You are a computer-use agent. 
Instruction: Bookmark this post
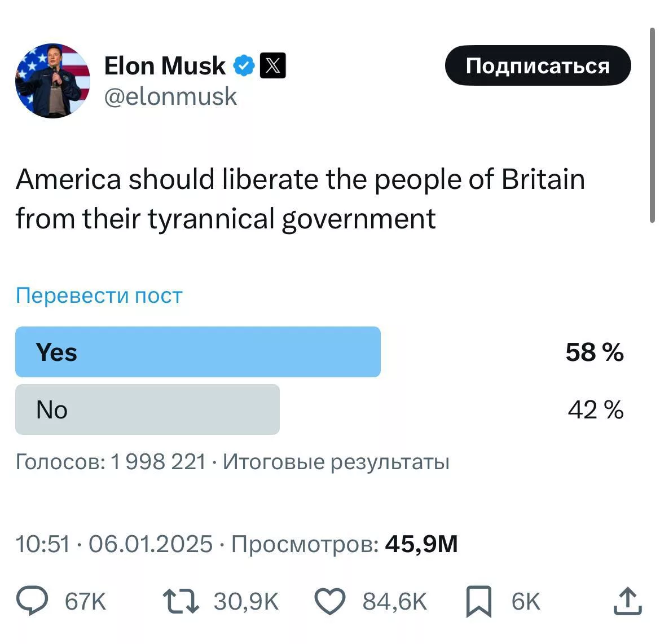[x=478, y=601]
